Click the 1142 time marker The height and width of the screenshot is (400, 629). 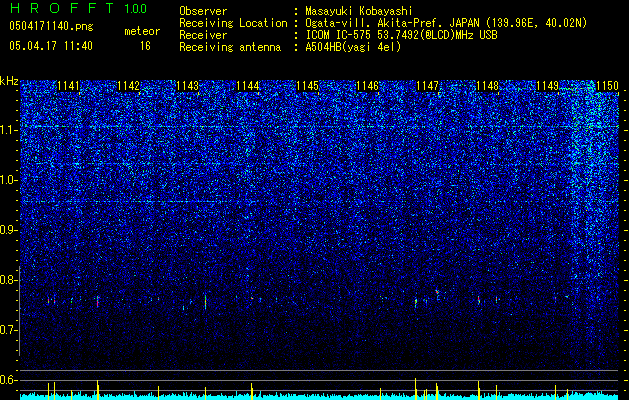coord(128,86)
